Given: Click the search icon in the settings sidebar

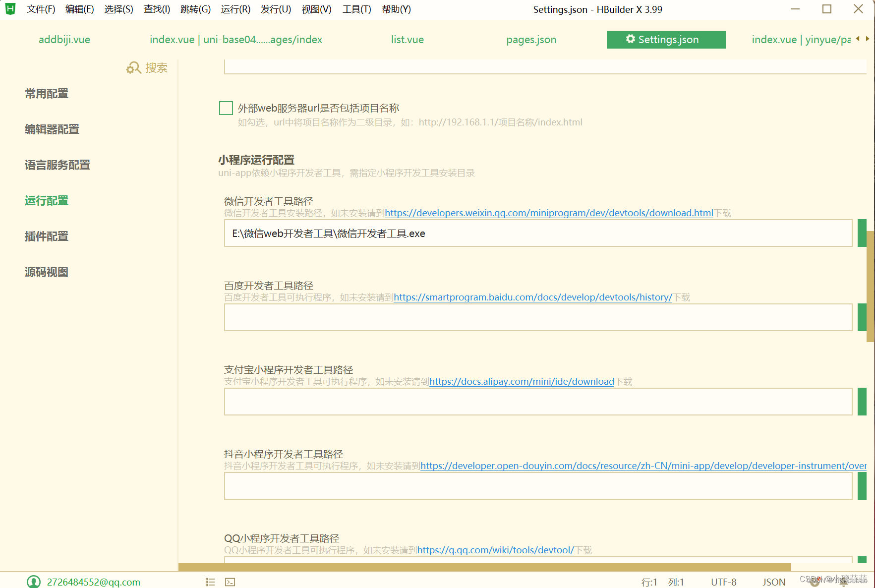Looking at the screenshot, I should [133, 68].
